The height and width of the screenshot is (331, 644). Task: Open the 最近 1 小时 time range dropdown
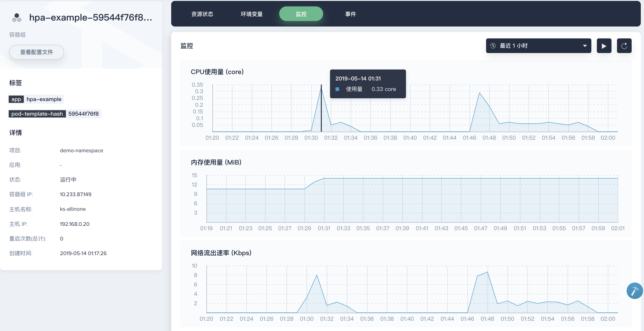click(538, 46)
